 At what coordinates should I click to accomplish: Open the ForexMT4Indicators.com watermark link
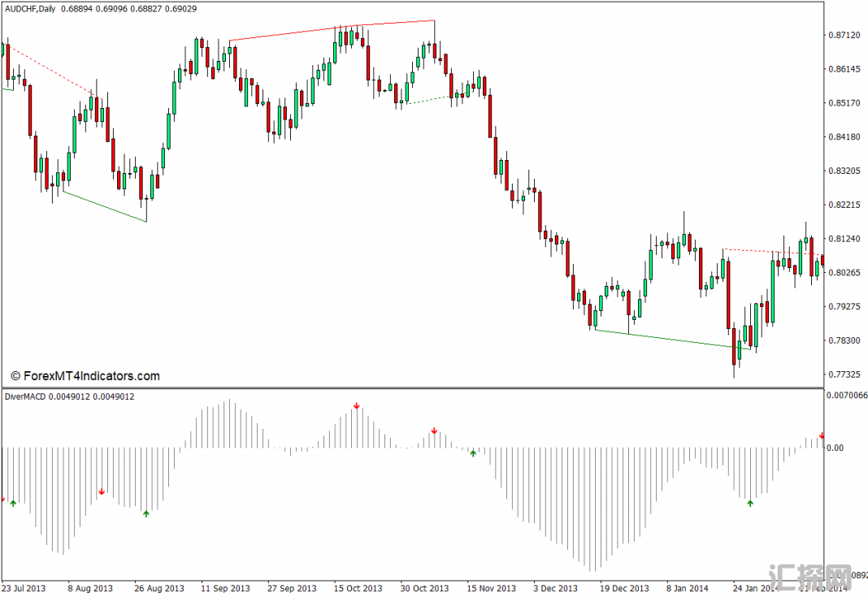85,376
